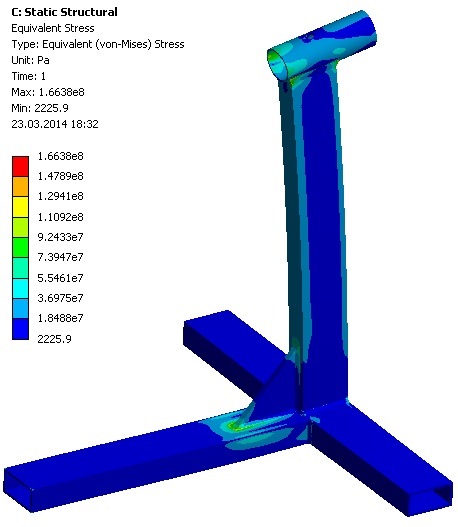Select the 'C: Static Structural' title text

(64, 12)
